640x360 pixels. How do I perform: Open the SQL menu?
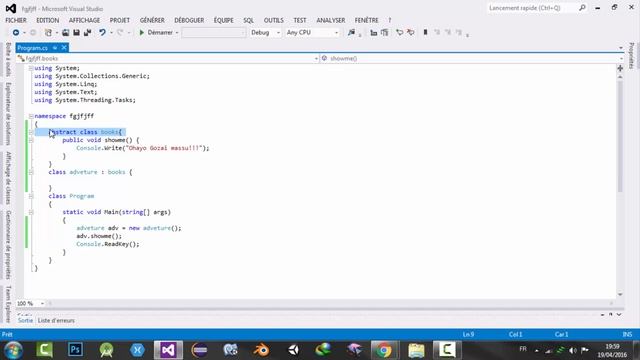point(248,20)
